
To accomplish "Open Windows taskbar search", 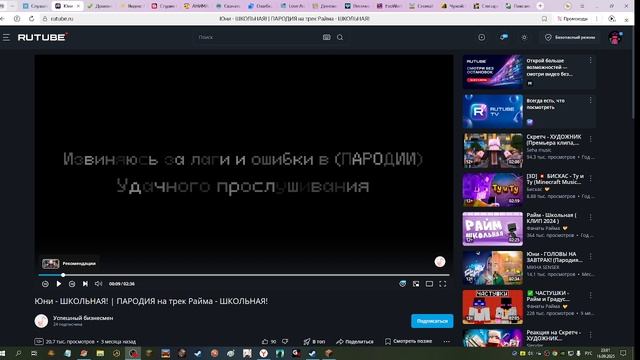I will tap(18, 353).
